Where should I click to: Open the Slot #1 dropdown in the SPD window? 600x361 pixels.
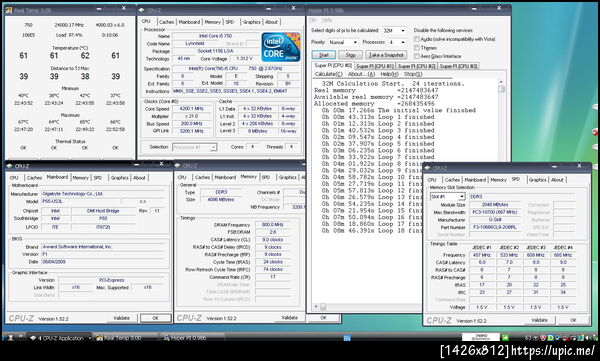pos(447,196)
